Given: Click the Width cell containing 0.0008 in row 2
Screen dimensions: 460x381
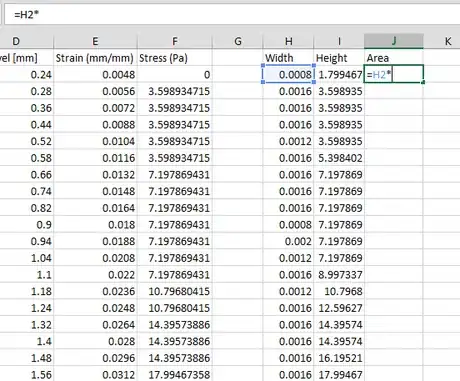Looking at the screenshot, I should [x=288, y=74].
